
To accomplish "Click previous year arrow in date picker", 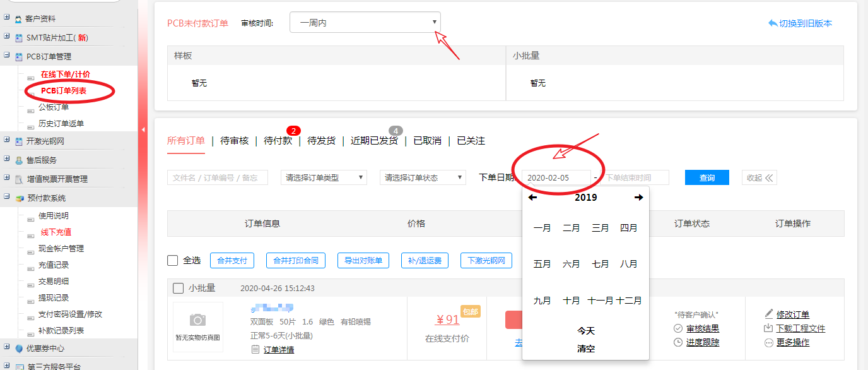I will (x=532, y=198).
